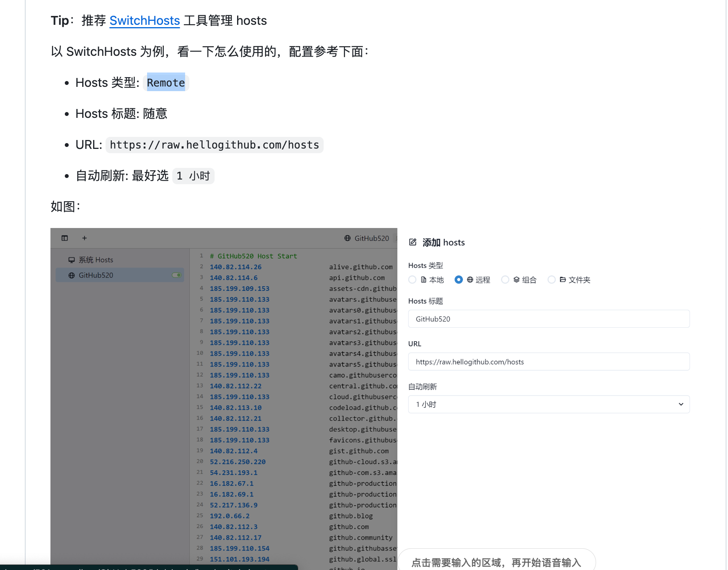Open the SwitchHosts link
The width and height of the screenshot is (728, 570).
pyautogui.click(x=145, y=21)
